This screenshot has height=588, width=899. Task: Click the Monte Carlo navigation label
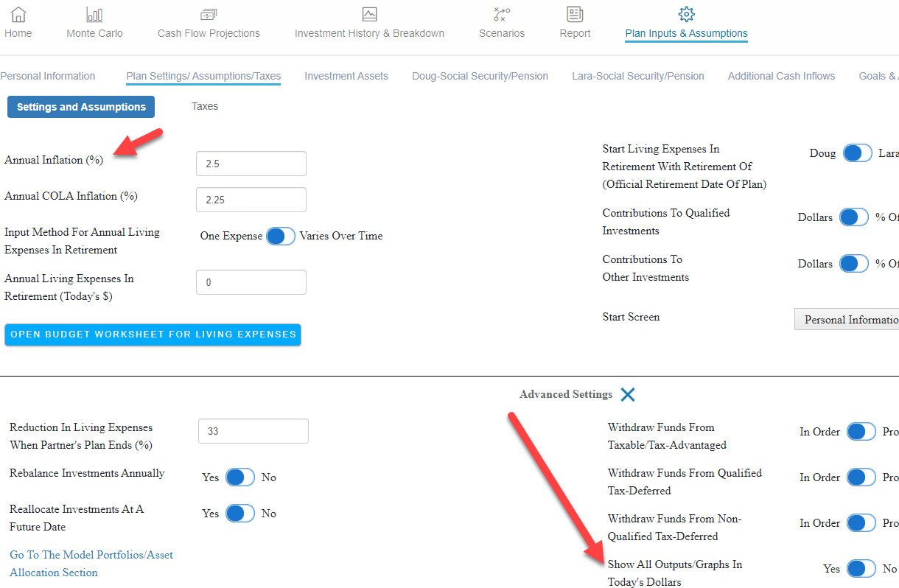[x=94, y=33]
